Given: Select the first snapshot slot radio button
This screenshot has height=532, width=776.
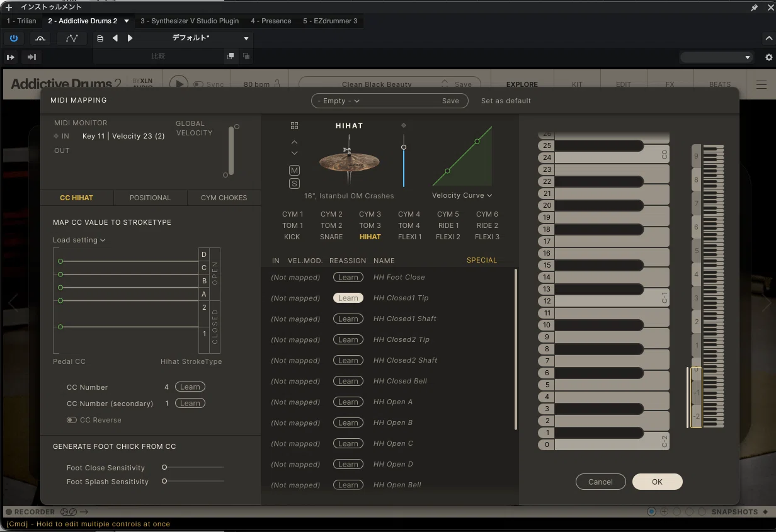Looking at the screenshot, I should (652, 512).
